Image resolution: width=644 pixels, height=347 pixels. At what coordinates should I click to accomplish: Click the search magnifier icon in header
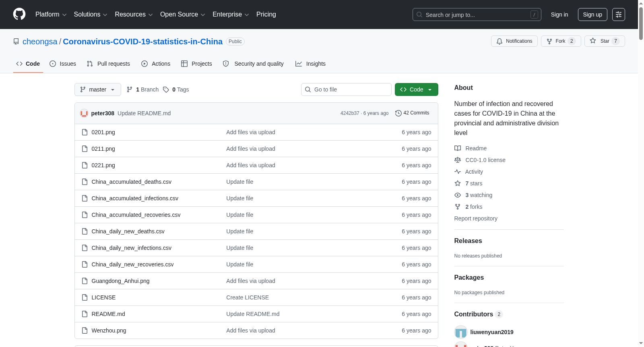coord(419,15)
